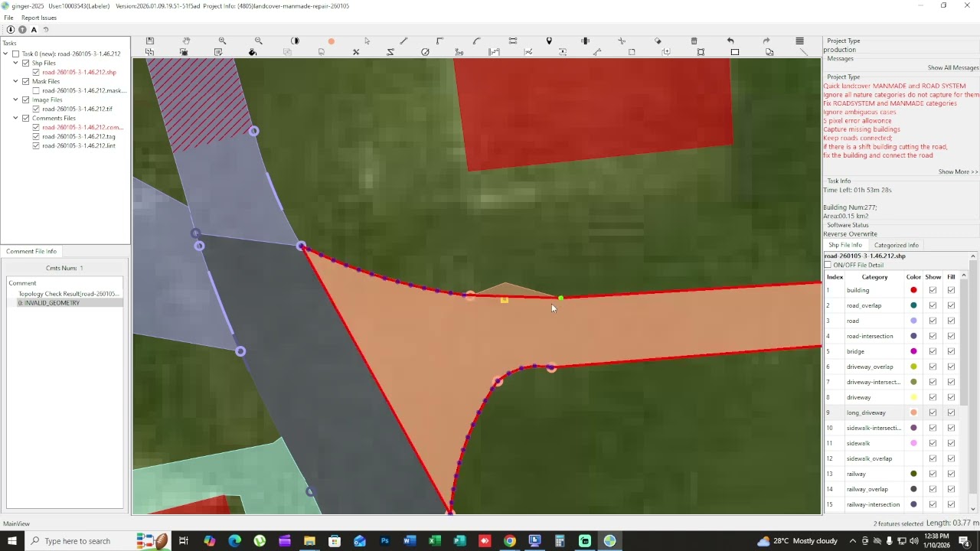Toggle the ON/OFF File Detail checkbox
The width and height of the screenshot is (980, 551).
[x=828, y=265]
